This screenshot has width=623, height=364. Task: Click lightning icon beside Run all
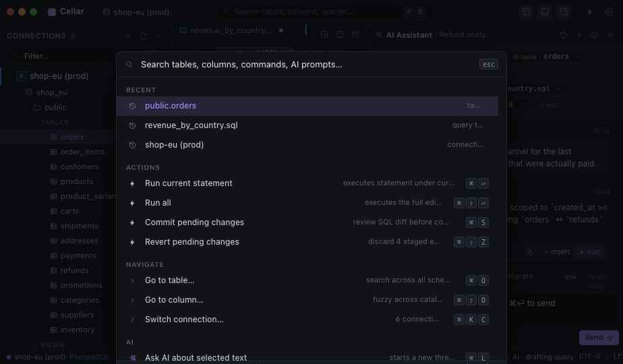pos(132,203)
